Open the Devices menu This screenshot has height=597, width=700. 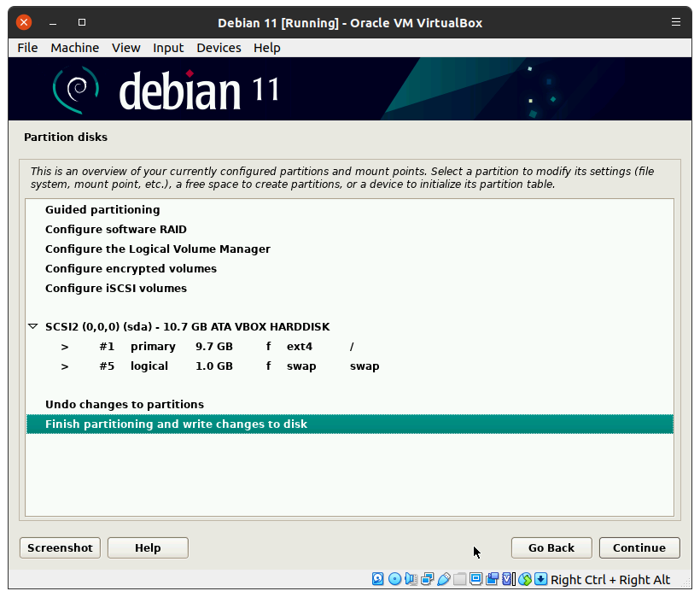point(219,48)
